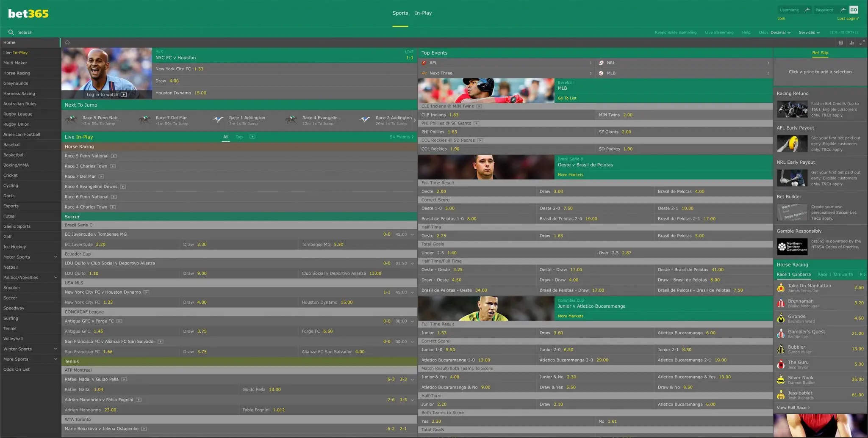Toggle the live streaming filter in Live In-Play

click(252, 137)
